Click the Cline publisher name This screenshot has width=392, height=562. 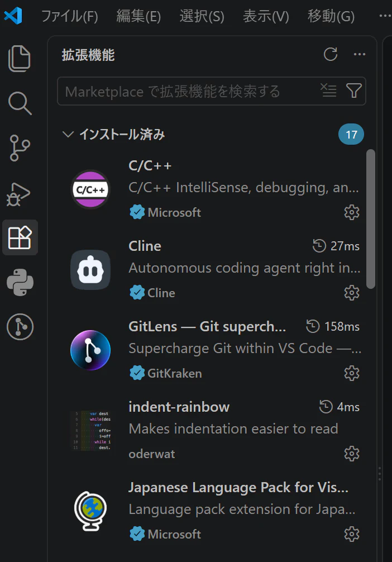(x=161, y=293)
